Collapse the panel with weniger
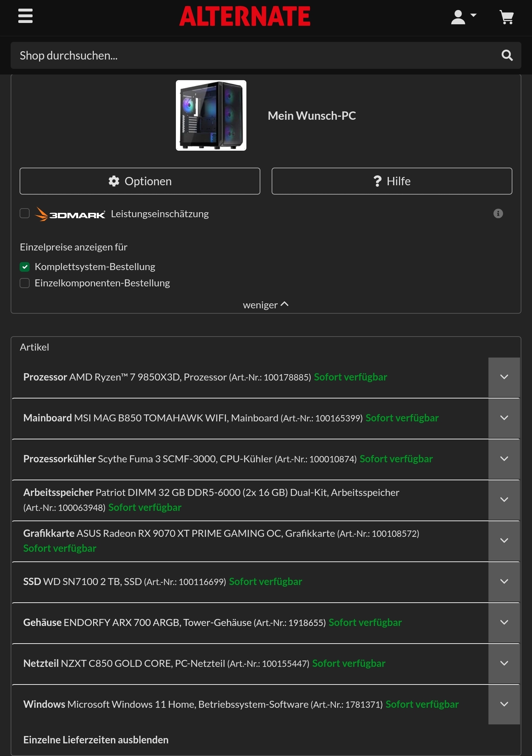This screenshot has height=756, width=532. (x=266, y=305)
